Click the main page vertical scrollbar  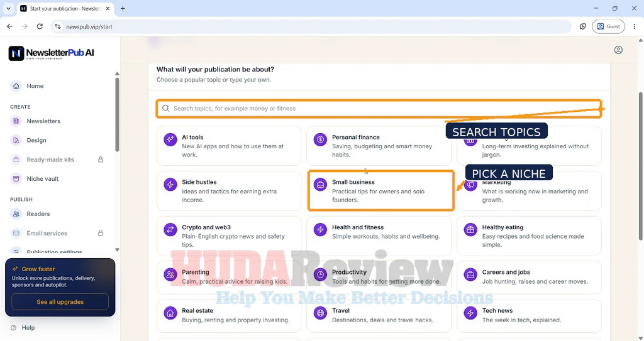[641, 166]
